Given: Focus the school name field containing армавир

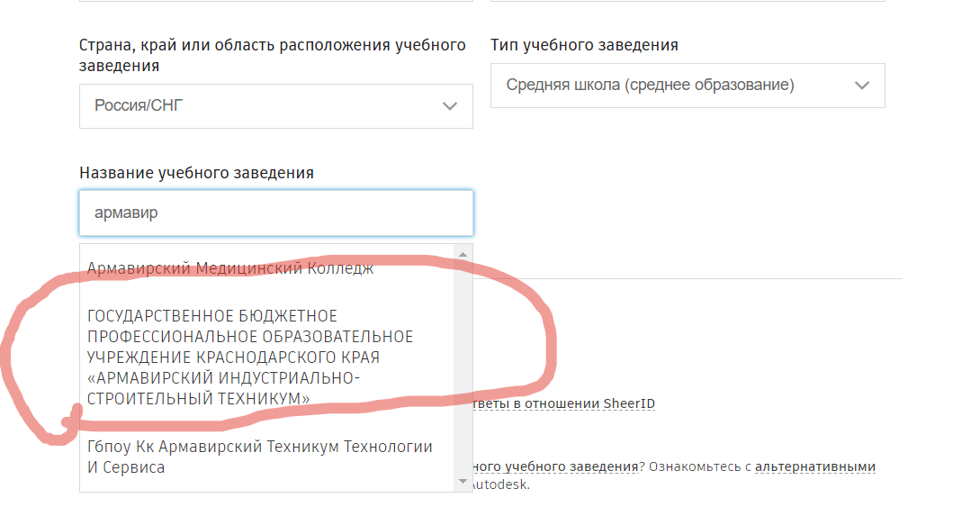Looking at the screenshot, I should (x=275, y=213).
